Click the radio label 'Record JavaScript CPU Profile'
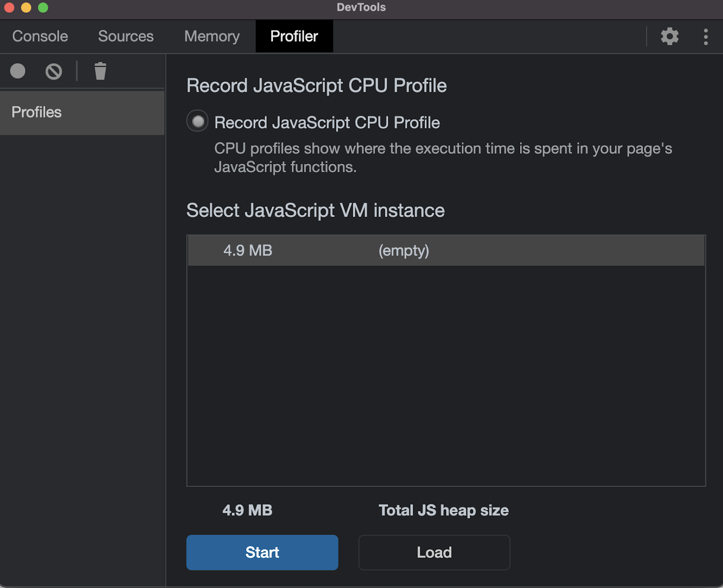 [x=327, y=122]
